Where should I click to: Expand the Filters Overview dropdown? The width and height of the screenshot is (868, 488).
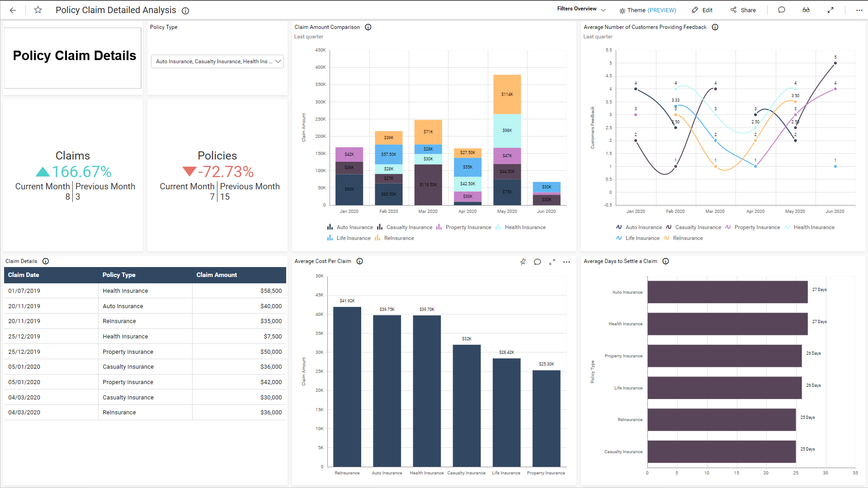click(x=604, y=9)
